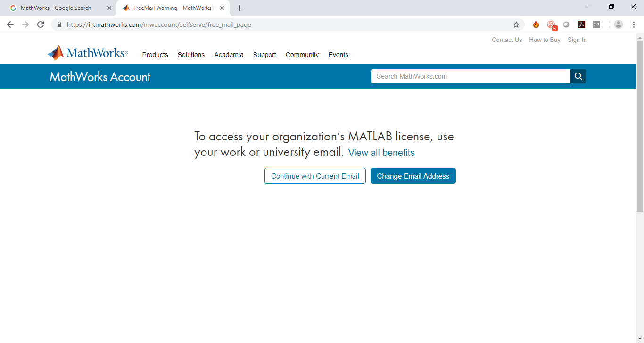Open the Chrome three-dot menu
Viewport: 644px width, 343px height.
click(x=634, y=24)
